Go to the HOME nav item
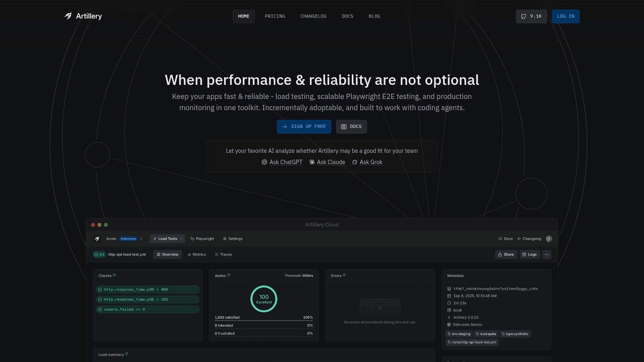 coord(244,16)
